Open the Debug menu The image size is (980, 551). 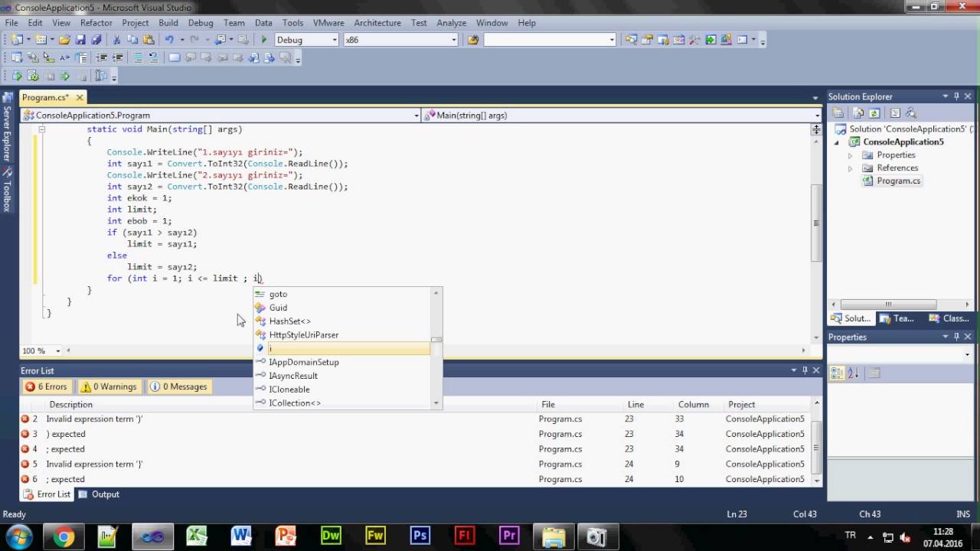coord(201,23)
